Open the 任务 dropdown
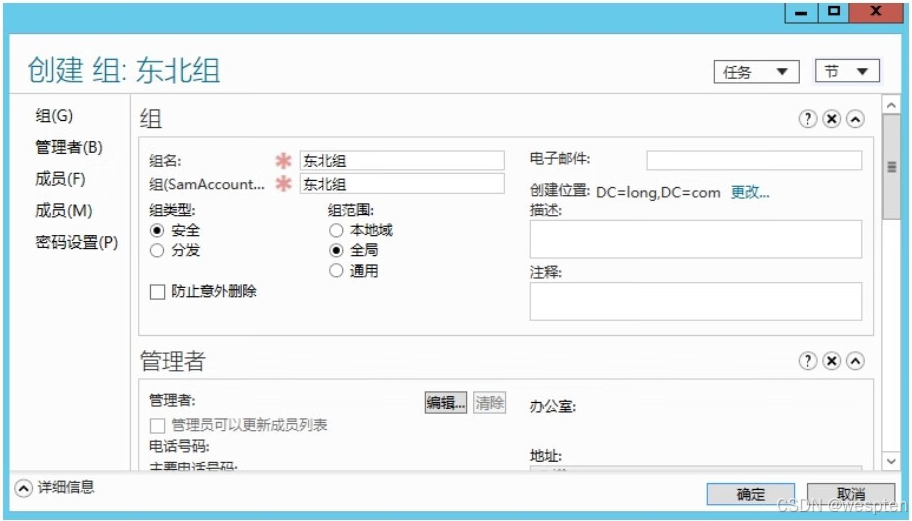 pyautogui.click(x=756, y=72)
